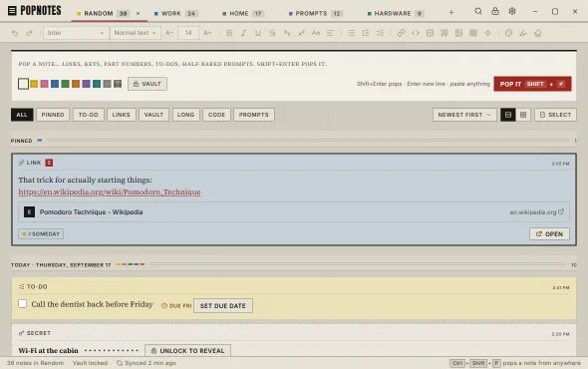Switch to grid view layout

coord(523,115)
